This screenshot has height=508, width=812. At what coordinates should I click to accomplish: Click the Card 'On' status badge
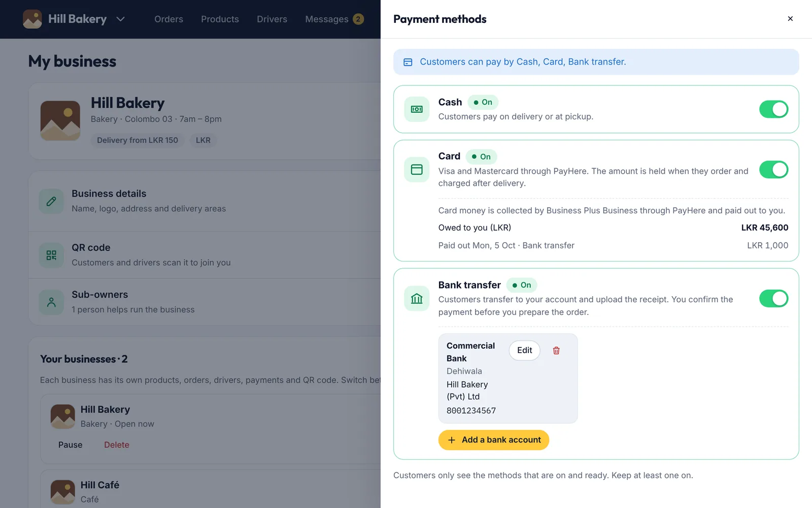(x=481, y=156)
